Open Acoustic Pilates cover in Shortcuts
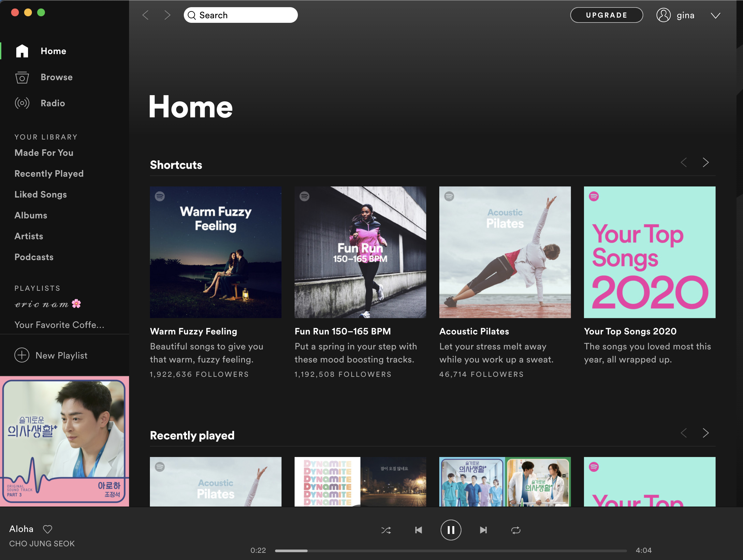Image resolution: width=743 pixels, height=560 pixels. (x=505, y=252)
